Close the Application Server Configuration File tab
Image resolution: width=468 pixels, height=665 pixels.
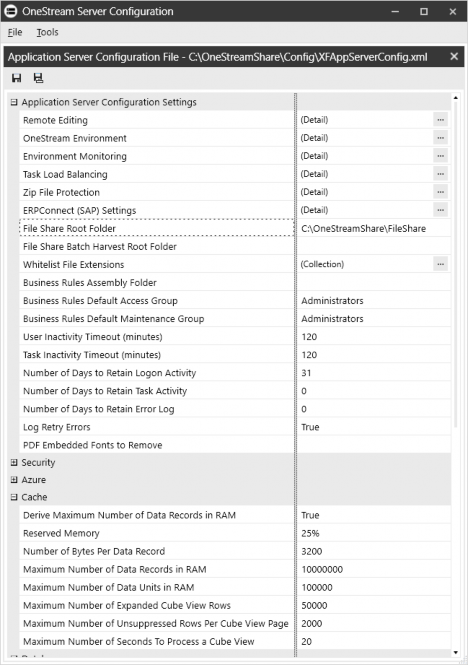454,56
